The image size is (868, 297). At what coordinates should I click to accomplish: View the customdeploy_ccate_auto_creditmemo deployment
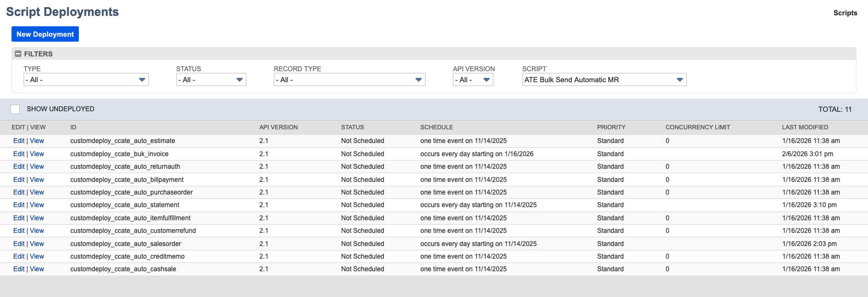coord(37,256)
